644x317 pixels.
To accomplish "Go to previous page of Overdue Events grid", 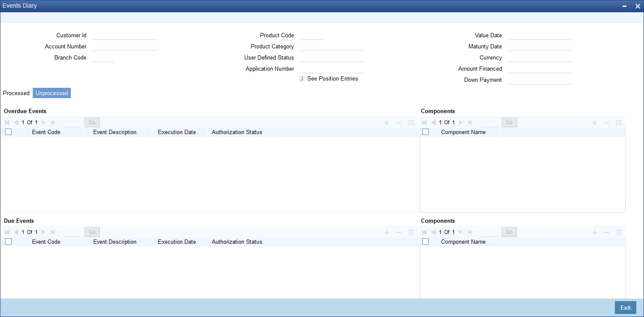I will coord(16,123).
